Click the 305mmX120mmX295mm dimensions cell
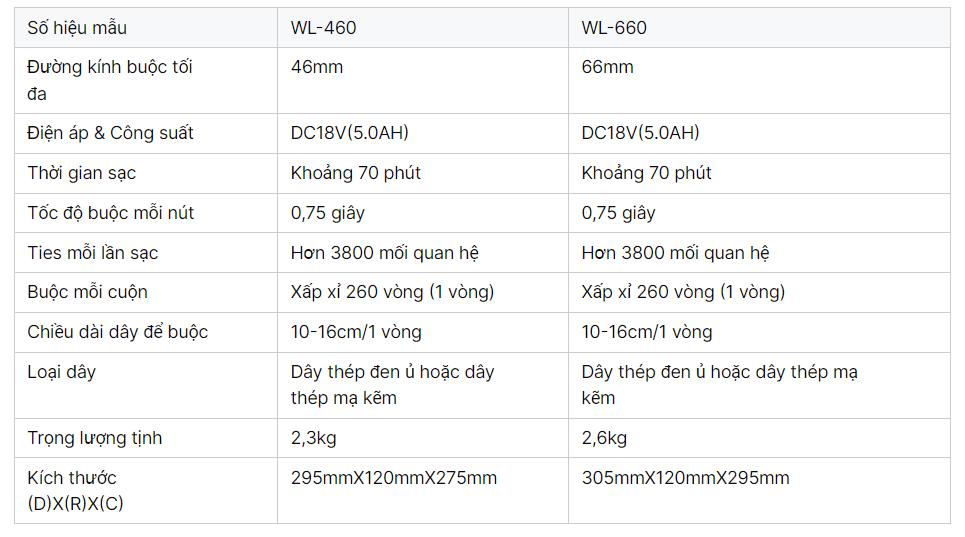Viewport: 965px width, 537px height. click(685, 478)
